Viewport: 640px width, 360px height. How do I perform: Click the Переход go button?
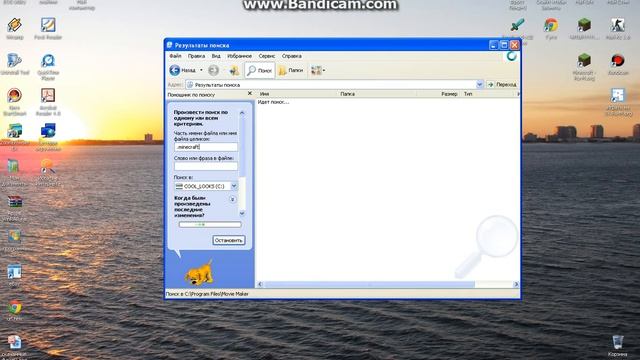502,84
